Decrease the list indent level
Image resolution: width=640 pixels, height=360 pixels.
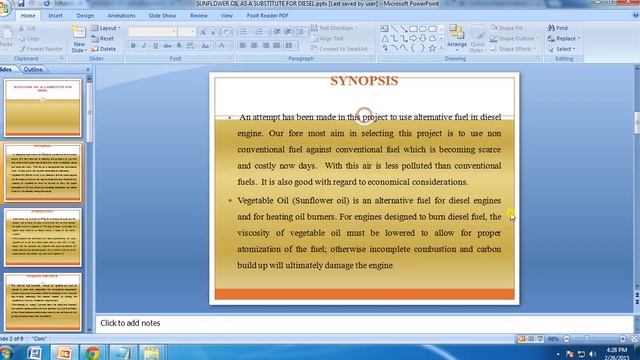[277, 32]
